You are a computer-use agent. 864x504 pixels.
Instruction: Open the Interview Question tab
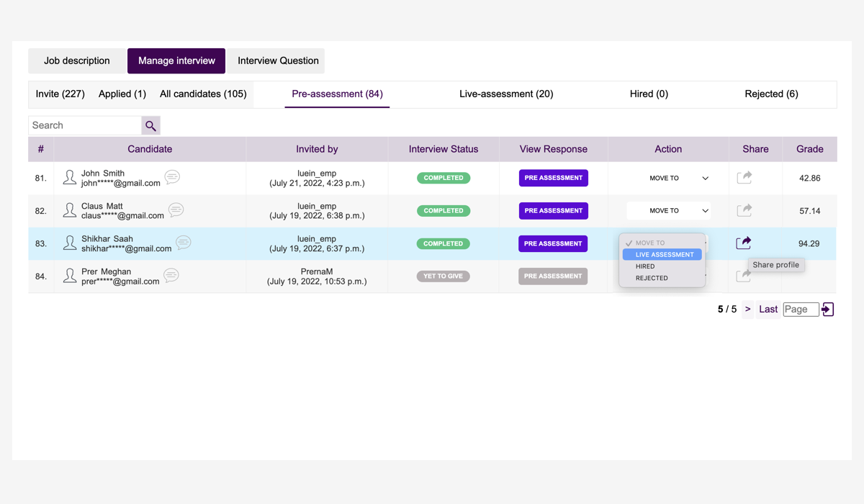(x=278, y=60)
